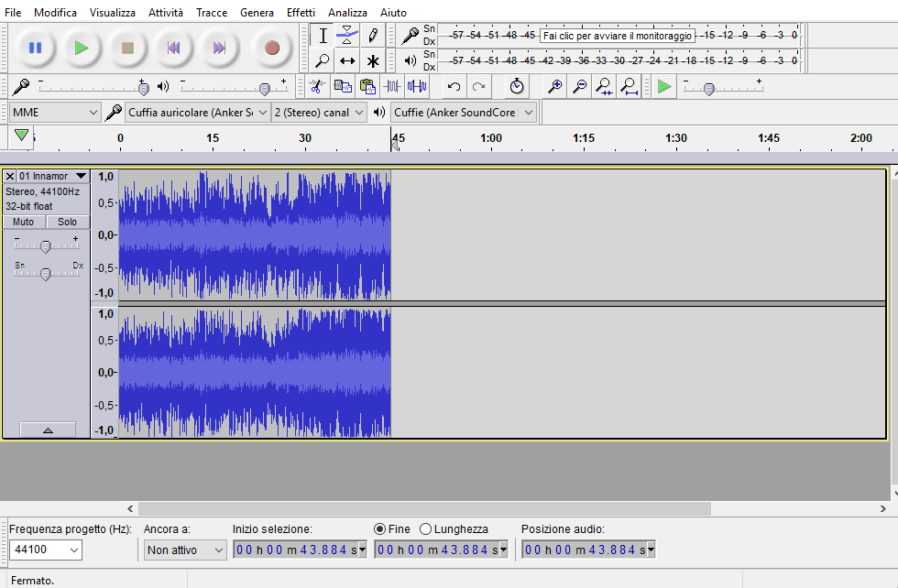The width and height of the screenshot is (898, 588).
Task: Collapse track with the up-arrow button
Action: [x=48, y=430]
